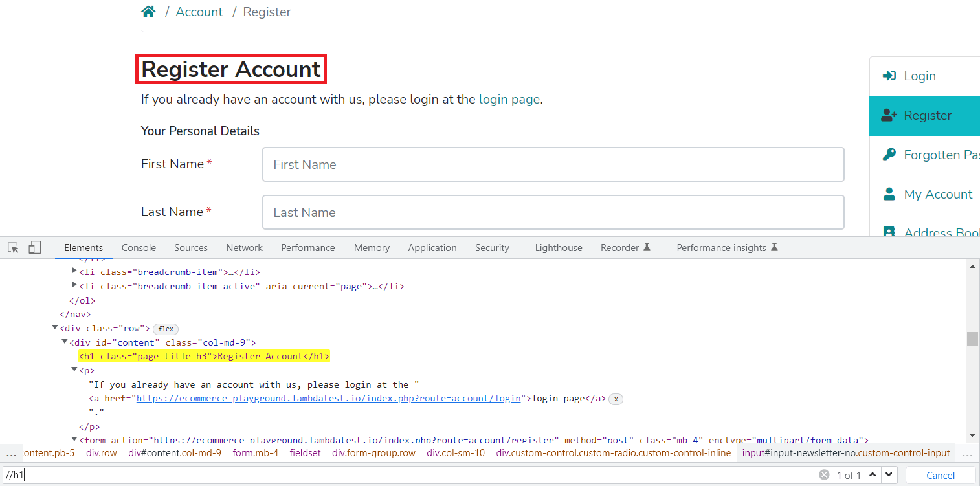Click the Forgotten Password key icon
The width and height of the screenshot is (980, 486).
coord(889,155)
